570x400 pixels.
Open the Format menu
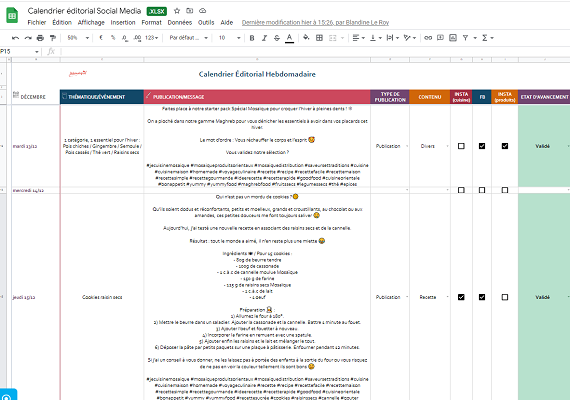click(x=151, y=23)
